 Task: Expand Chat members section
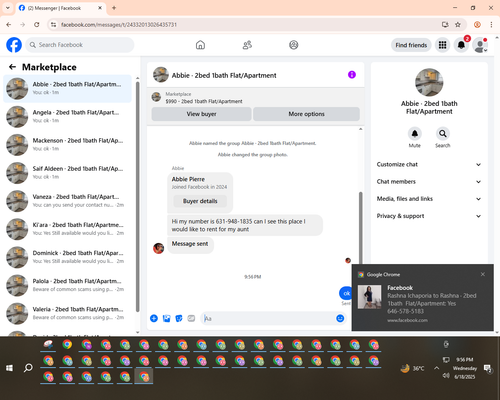click(429, 182)
